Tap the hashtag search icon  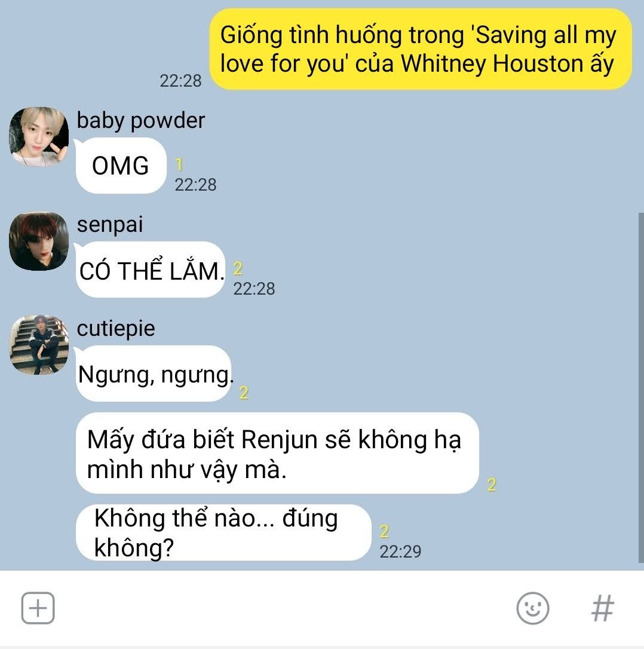tap(603, 608)
